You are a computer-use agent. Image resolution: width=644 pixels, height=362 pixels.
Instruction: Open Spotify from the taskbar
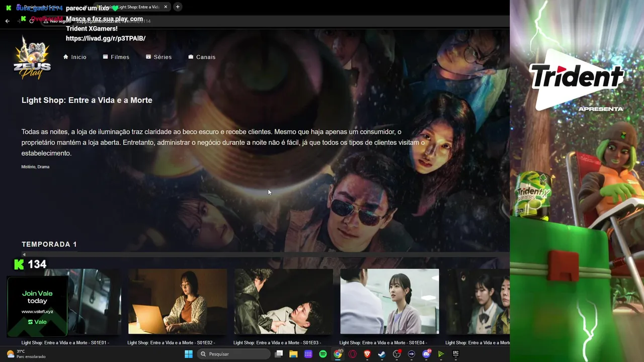323,354
